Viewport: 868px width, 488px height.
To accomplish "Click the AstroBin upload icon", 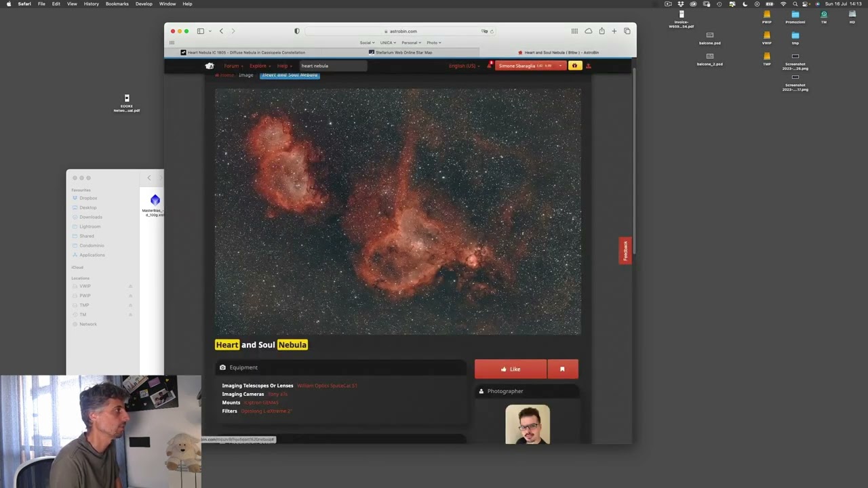I will pyautogui.click(x=588, y=66).
